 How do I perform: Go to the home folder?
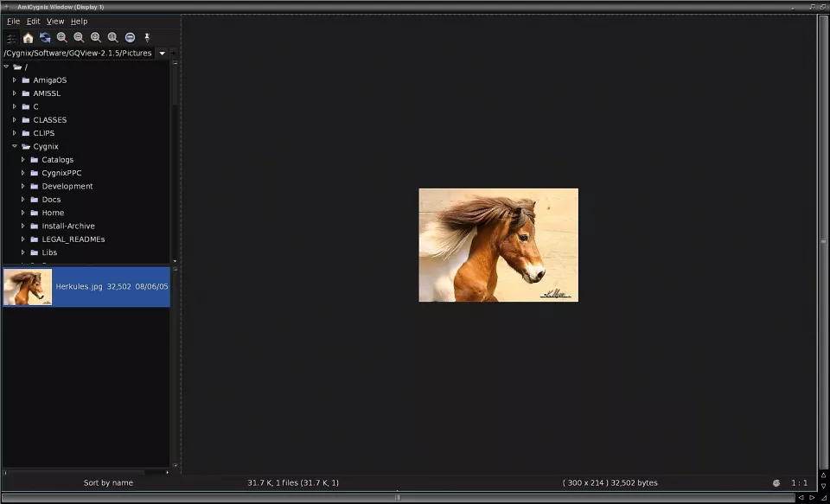[x=28, y=38]
